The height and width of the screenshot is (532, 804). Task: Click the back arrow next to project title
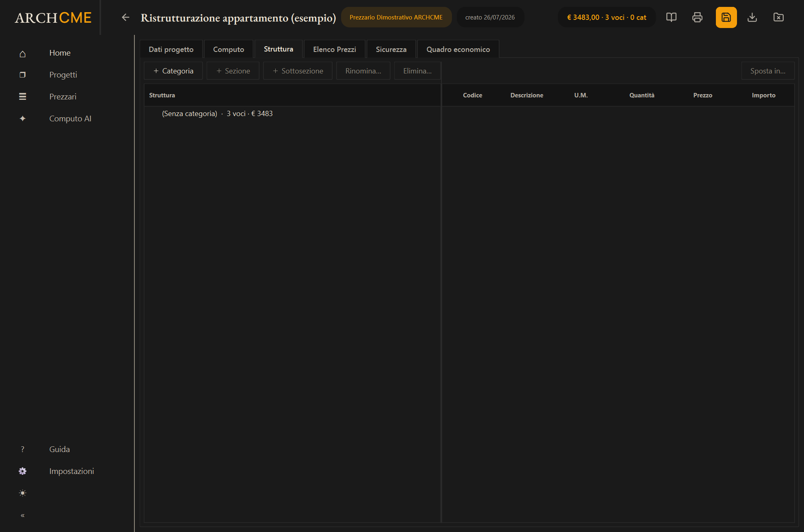(125, 17)
